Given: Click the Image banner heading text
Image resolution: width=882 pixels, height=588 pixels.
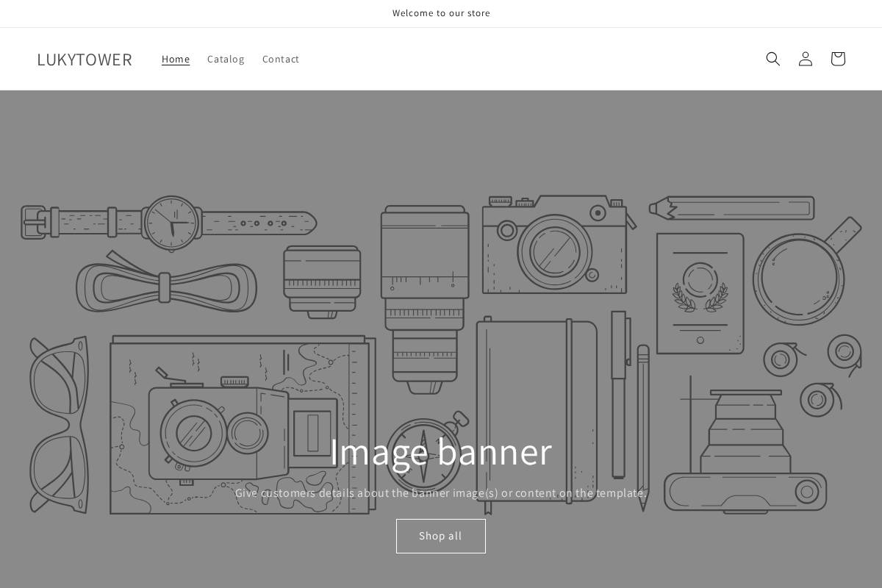Looking at the screenshot, I should (441, 451).
